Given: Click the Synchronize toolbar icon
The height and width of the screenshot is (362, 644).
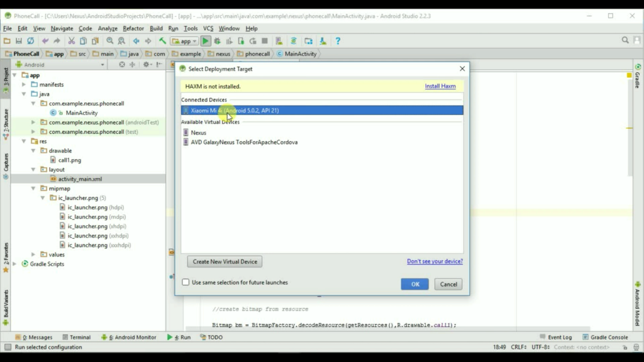Looking at the screenshot, I should pos(30,41).
